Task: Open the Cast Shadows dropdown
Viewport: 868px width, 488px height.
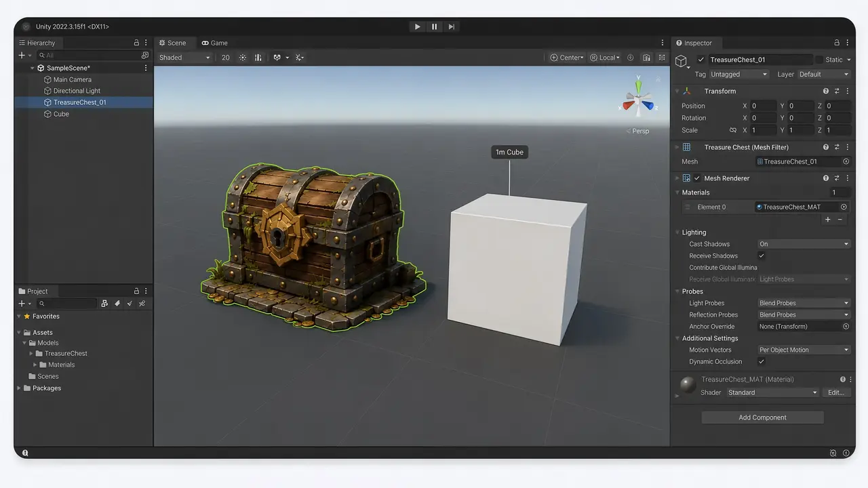Action: coord(804,244)
